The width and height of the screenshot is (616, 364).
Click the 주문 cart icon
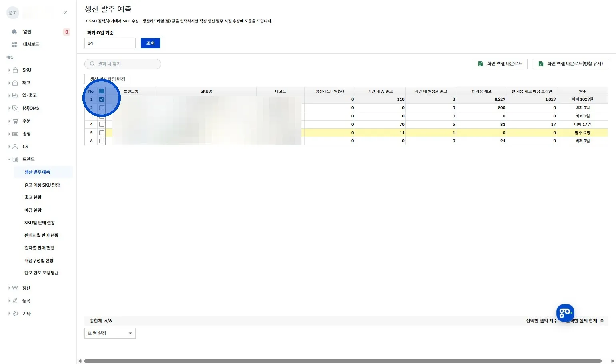point(15,121)
